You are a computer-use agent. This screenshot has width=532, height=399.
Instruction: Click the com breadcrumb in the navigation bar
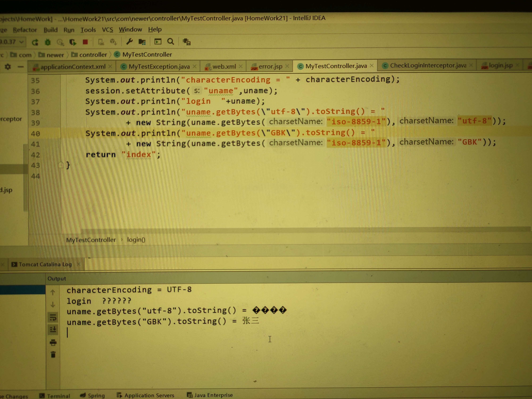[x=21, y=55]
